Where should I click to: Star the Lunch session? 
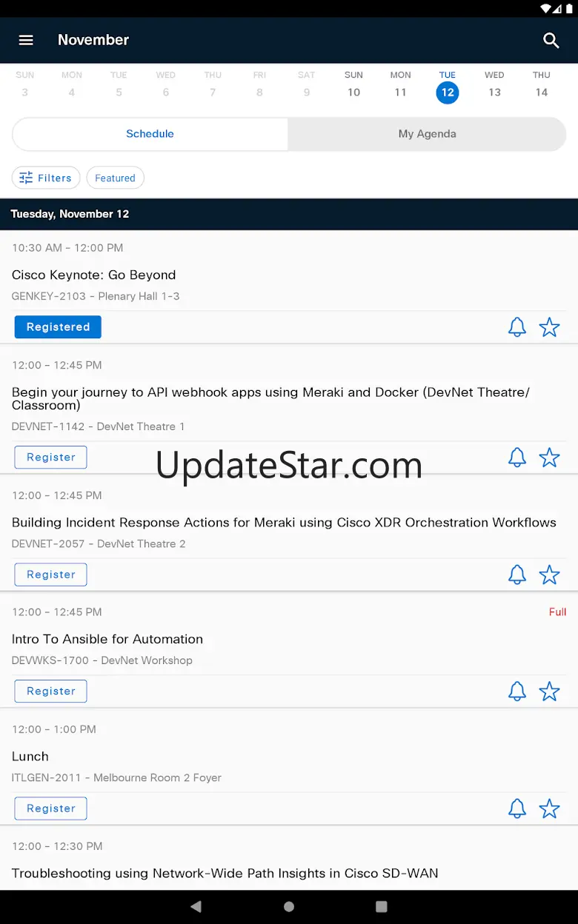point(549,808)
